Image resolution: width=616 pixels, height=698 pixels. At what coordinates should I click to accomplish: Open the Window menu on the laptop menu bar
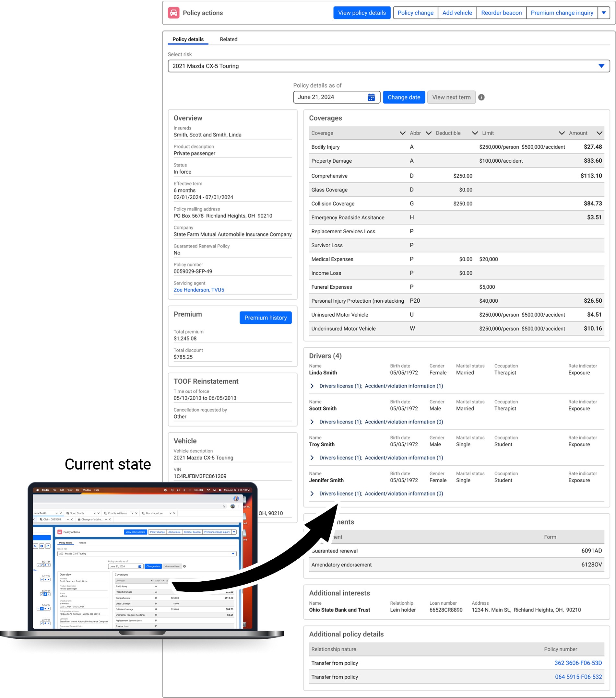coord(87,490)
